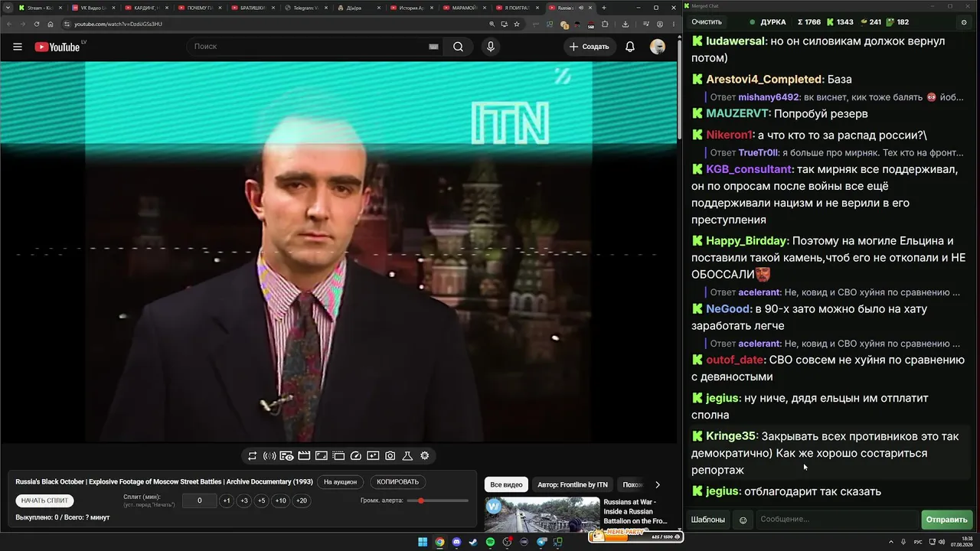
Task: Click the 'На аукцион' button
Action: [x=340, y=482]
